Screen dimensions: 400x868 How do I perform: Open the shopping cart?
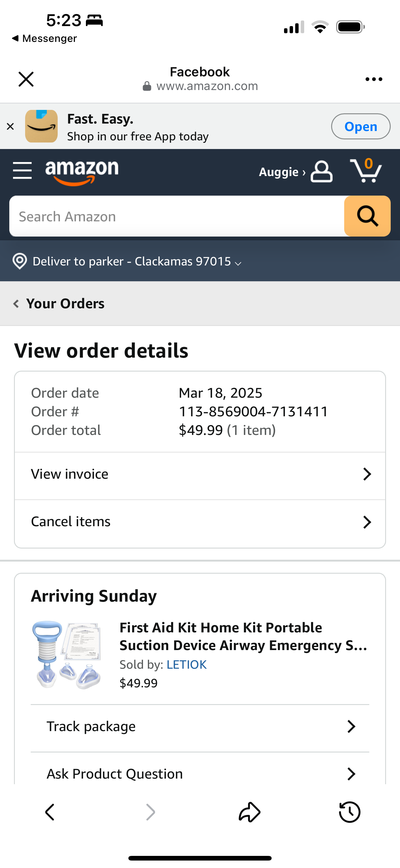click(366, 170)
